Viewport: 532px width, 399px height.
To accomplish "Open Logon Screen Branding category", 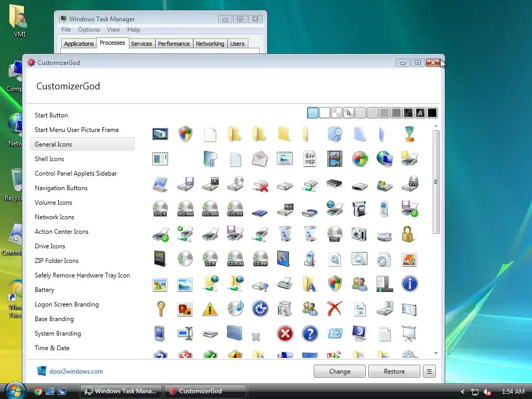I will [66, 304].
